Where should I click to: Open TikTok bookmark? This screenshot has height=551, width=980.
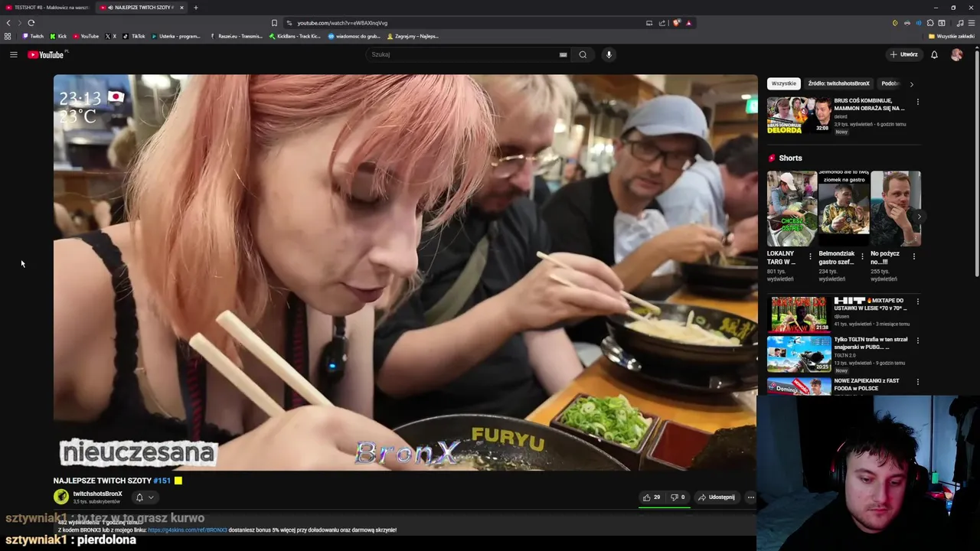tap(134, 36)
